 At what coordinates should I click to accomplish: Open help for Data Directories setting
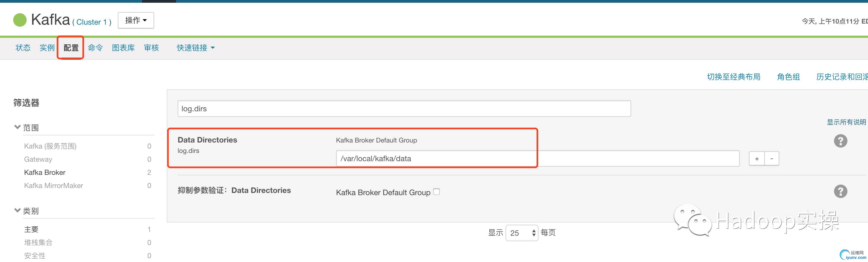(x=840, y=141)
